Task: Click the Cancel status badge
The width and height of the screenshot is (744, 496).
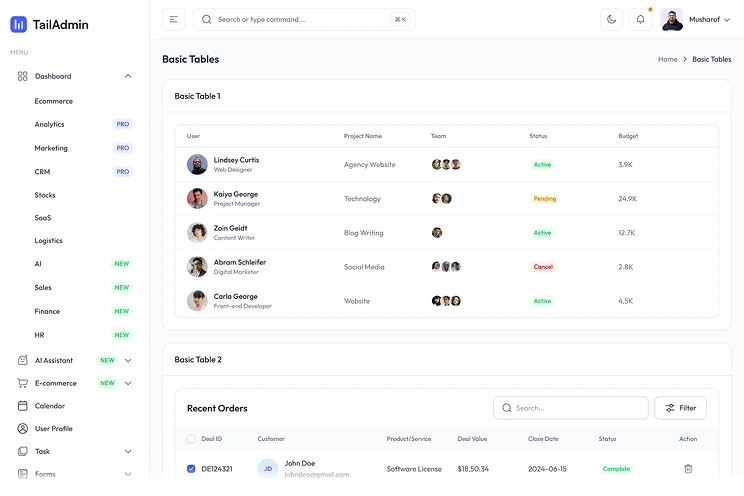Action: pyautogui.click(x=543, y=267)
